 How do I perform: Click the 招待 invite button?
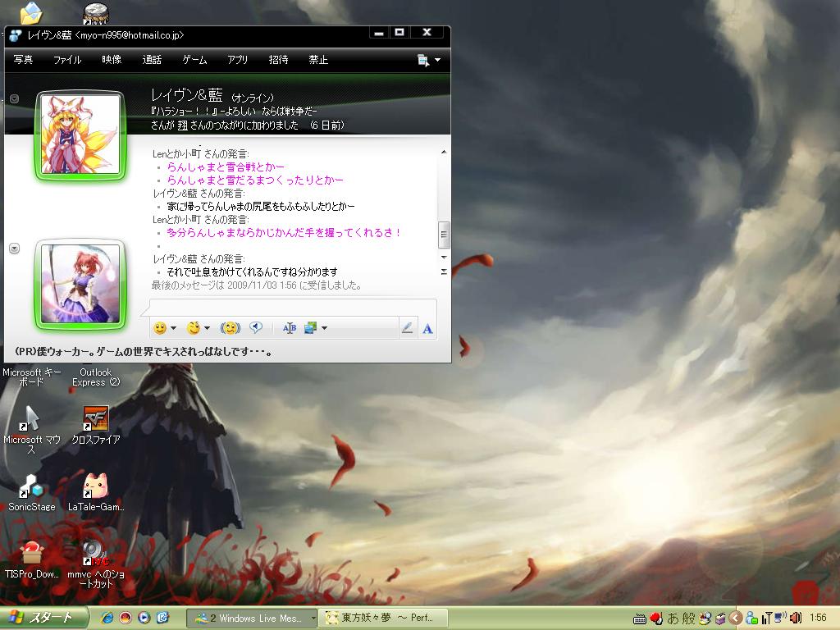click(x=278, y=60)
